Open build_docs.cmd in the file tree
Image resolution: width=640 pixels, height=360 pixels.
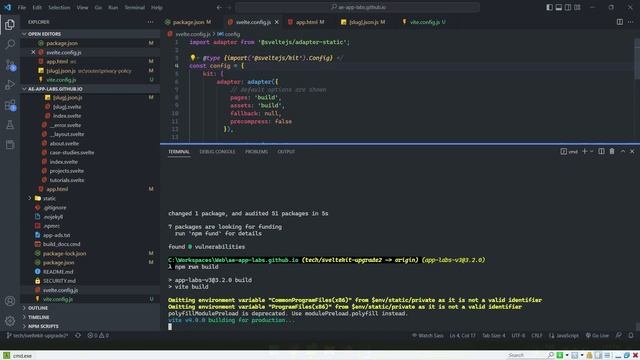[x=61, y=244]
